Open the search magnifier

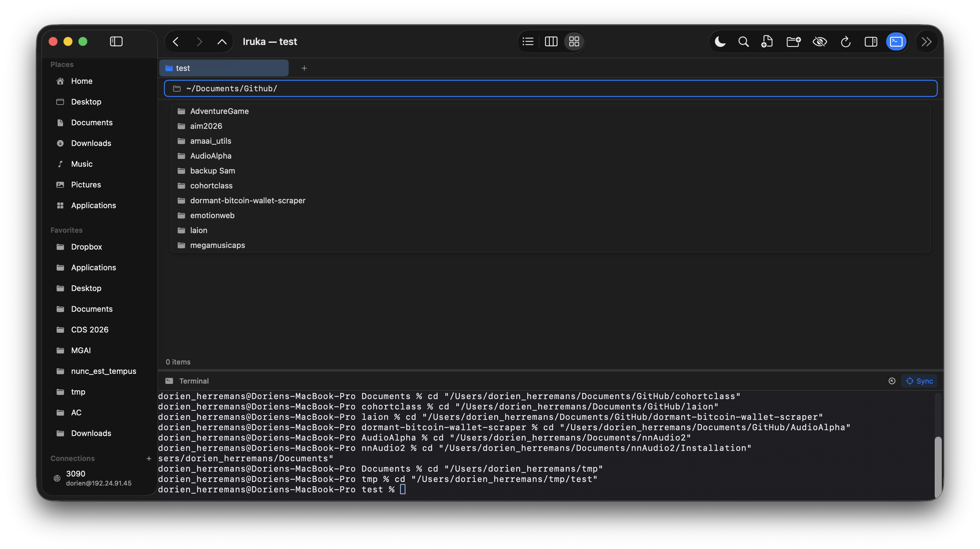tap(743, 41)
